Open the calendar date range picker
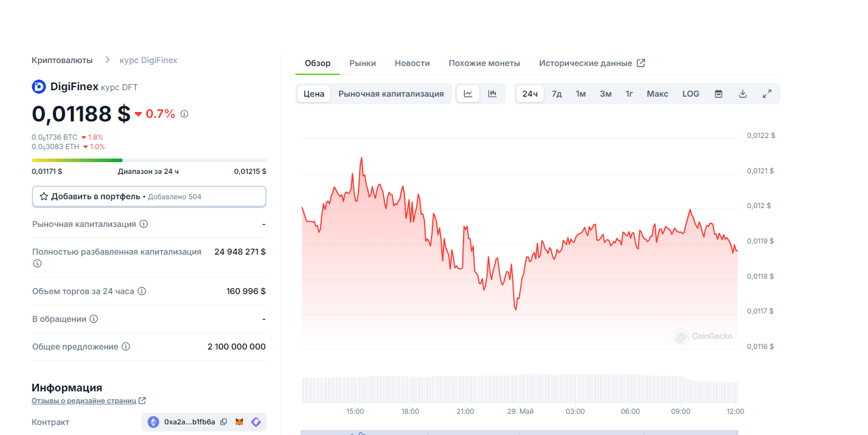The width and height of the screenshot is (868, 435). pos(719,94)
